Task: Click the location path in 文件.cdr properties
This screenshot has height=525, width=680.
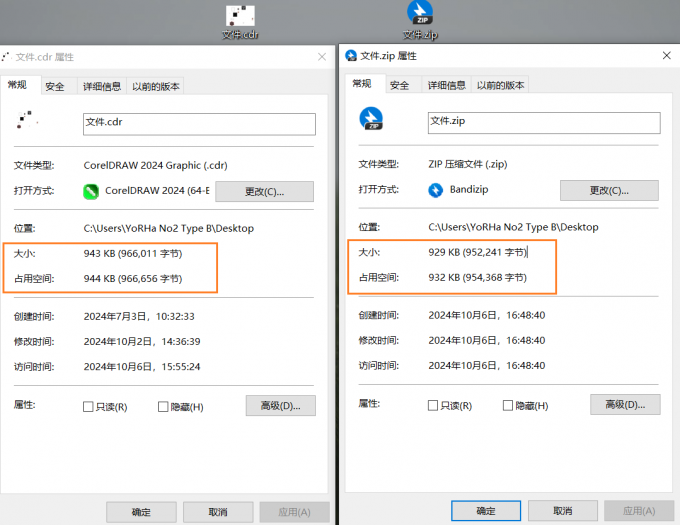Action: (x=169, y=228)
